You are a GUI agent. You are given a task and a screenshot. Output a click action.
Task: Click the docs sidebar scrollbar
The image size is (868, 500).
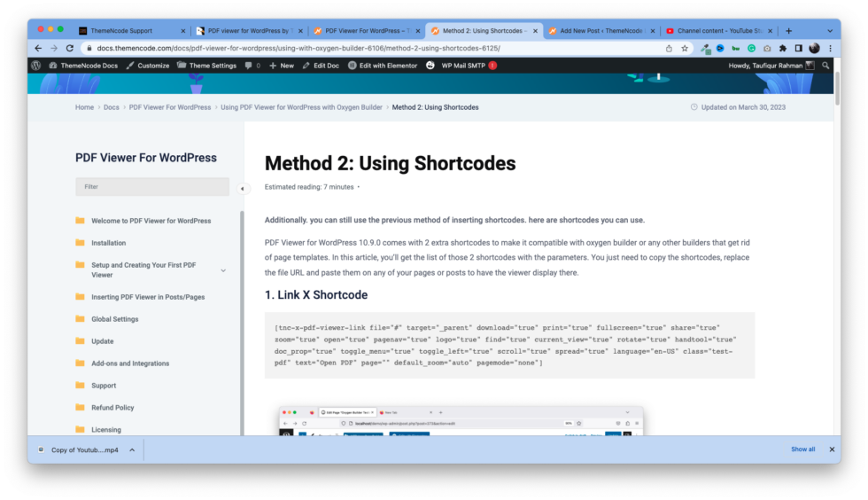click(242, 323)
